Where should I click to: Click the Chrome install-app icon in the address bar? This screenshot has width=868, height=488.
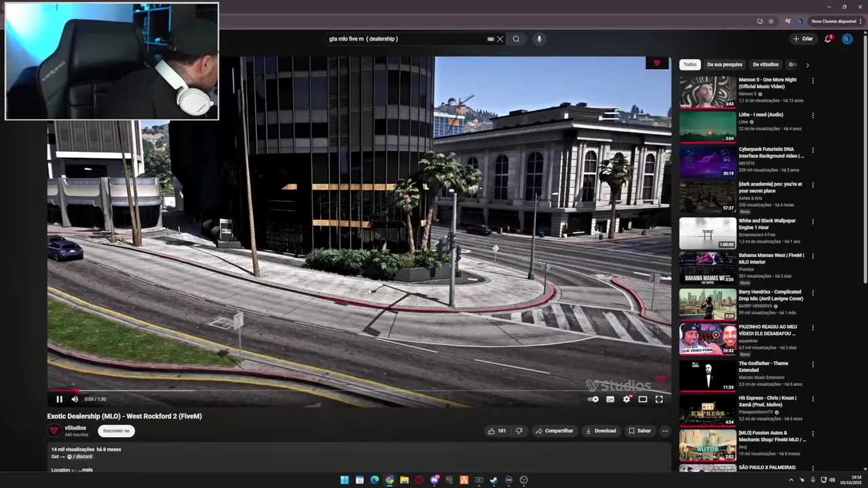pos(759,22)
